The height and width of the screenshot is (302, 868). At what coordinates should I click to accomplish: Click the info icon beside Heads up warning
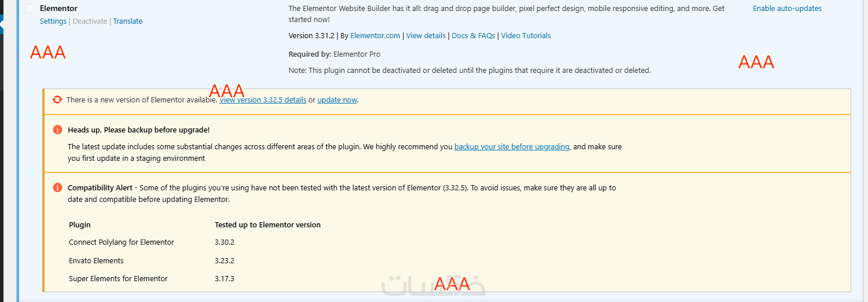pyautogui.click(x=57, y=130)
